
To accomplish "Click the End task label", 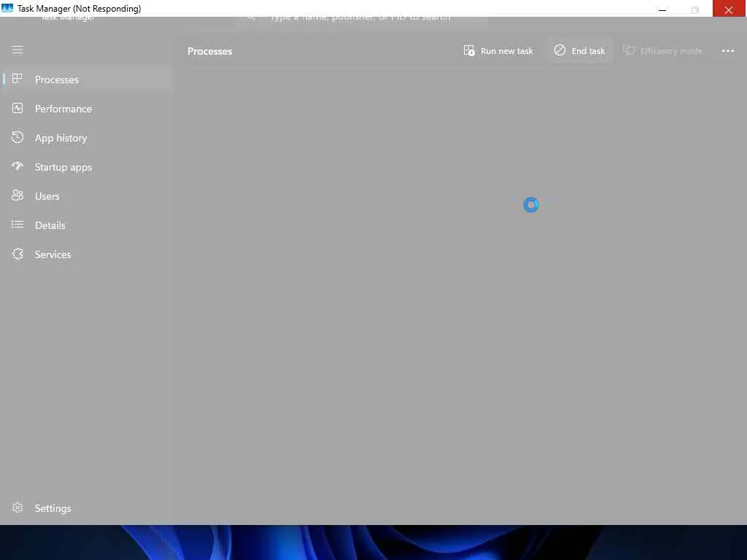I will click(x=588, y=51).
